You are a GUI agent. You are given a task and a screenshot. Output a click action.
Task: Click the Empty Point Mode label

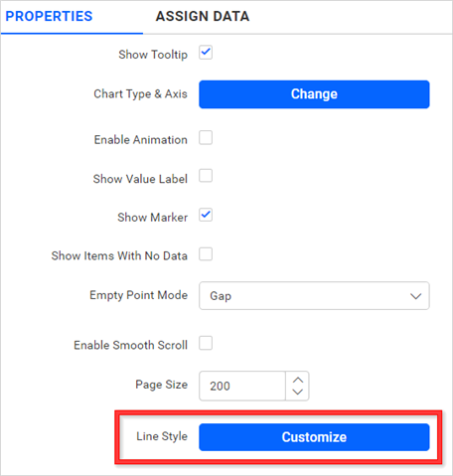139,295
